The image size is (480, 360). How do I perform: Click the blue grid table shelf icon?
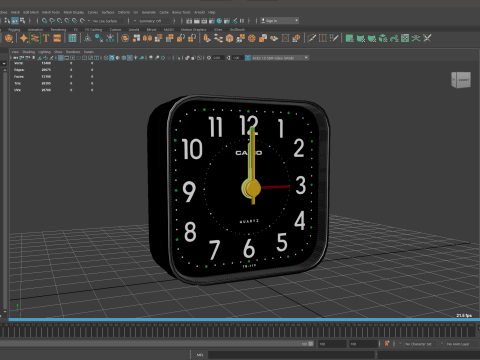[72, 38]
